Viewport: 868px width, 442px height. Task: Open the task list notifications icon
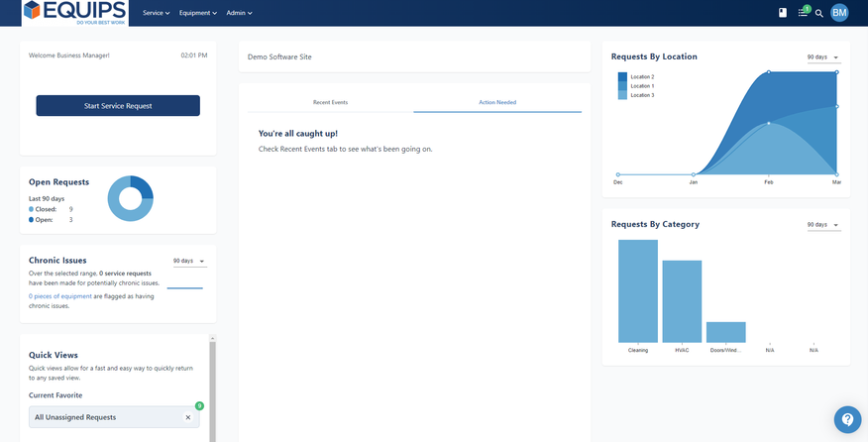point(803,13)
